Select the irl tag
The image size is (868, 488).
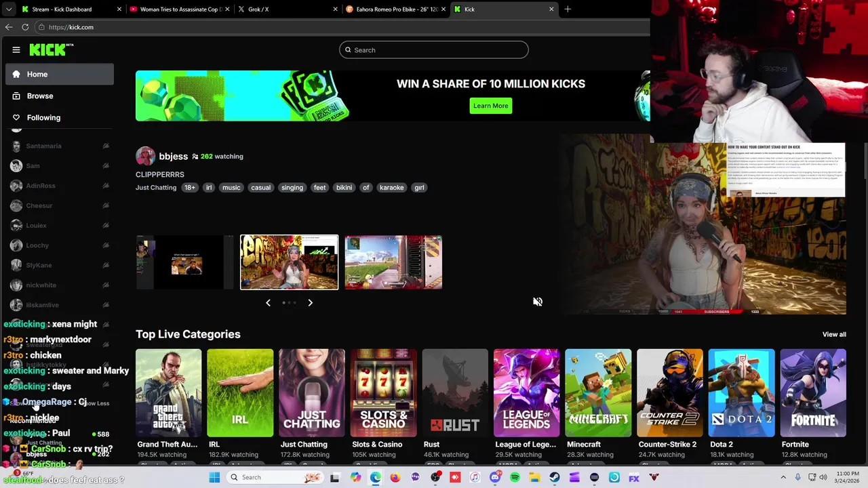(x=209, y=188)
